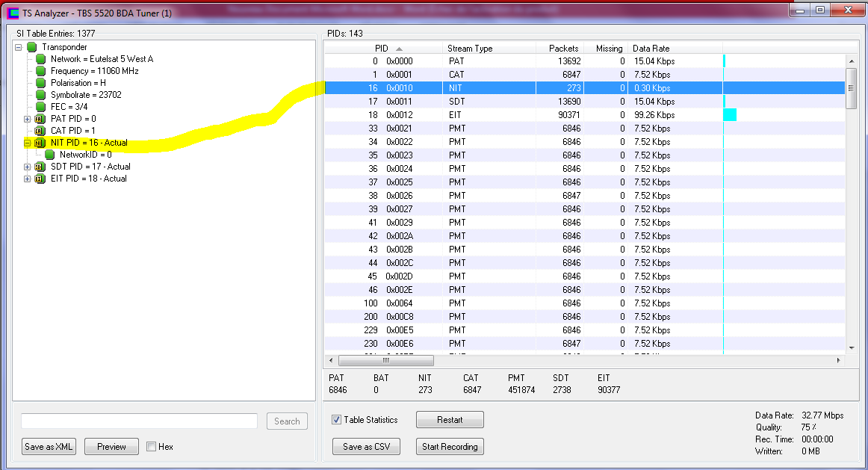Click the SDT PID table icon
Viewport: 868px width, 470px height.
point(40,167)
